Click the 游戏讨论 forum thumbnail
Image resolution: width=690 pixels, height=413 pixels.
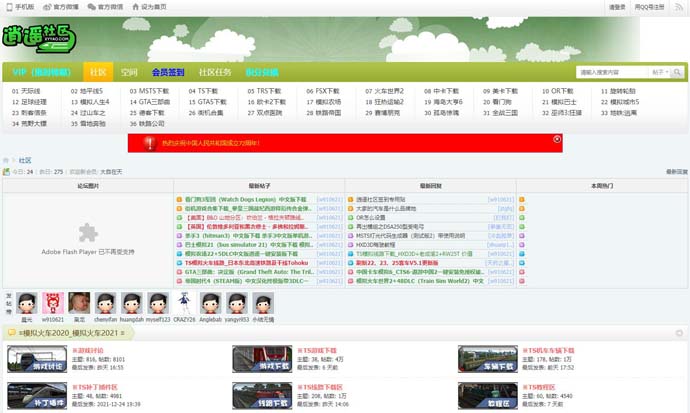coord(36,359)
